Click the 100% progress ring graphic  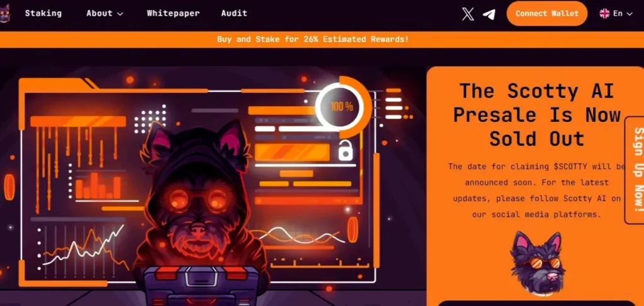pyautogui.click(x=342, y=107)
